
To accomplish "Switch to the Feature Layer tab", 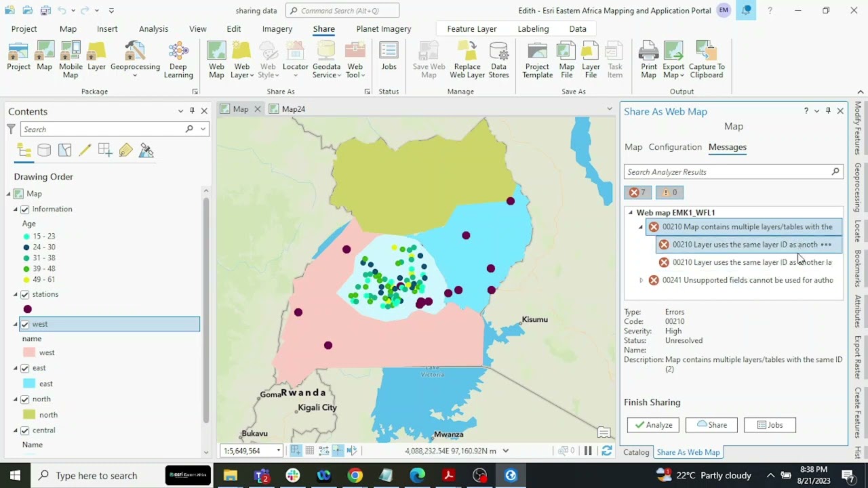I will [472, 29].
